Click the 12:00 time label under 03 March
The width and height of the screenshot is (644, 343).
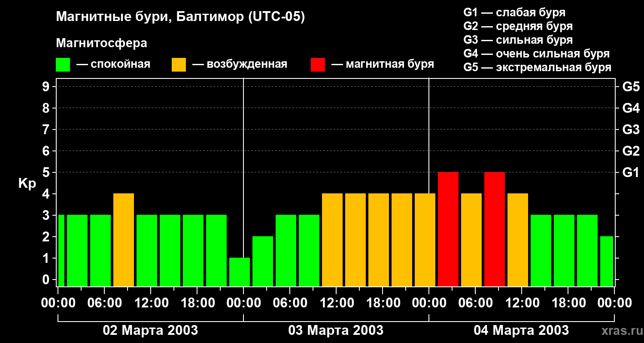click(x=336, y=303)
